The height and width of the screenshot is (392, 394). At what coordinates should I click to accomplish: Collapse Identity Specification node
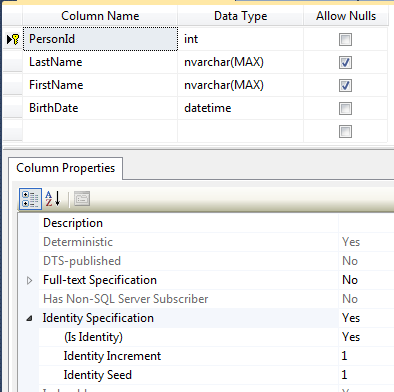coord(29,318)
